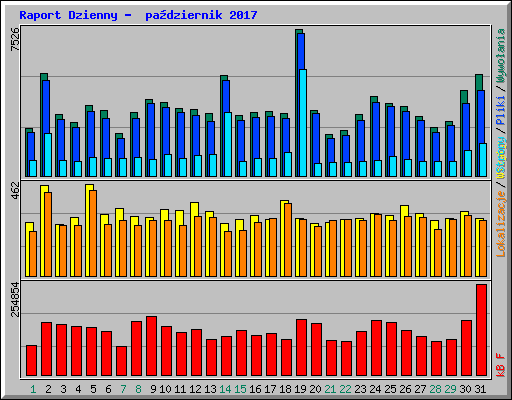Click the red kB bar for day 9
The image size is (512, 400).
click(151, 346)
